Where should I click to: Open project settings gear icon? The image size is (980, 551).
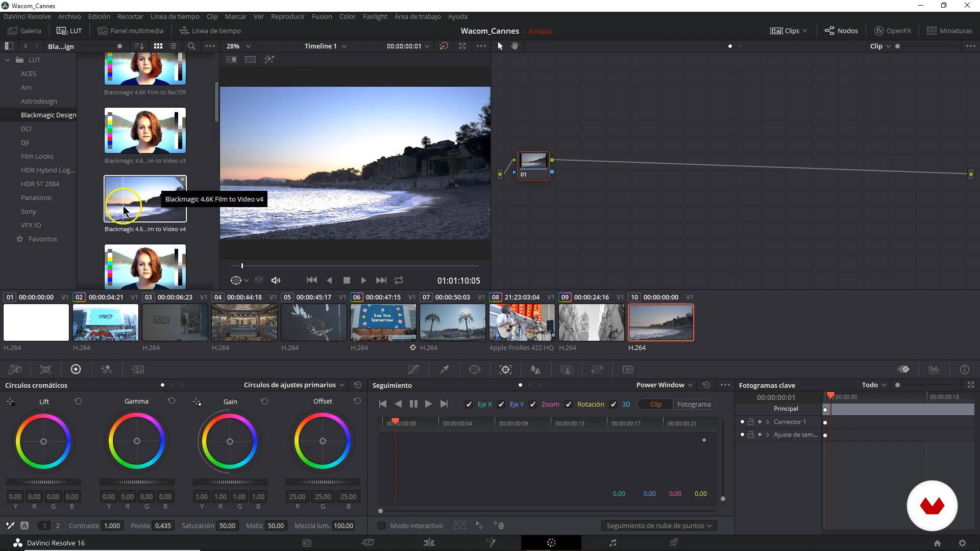(962, 543)
